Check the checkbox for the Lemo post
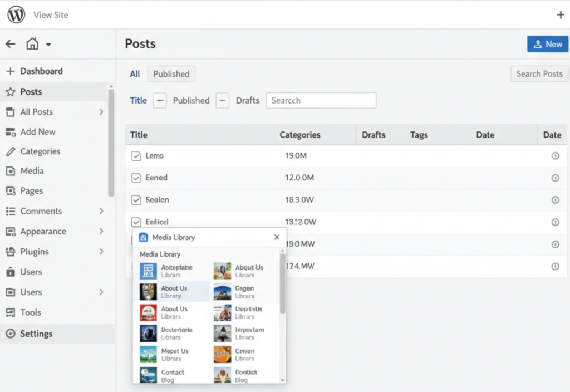This screenshot has width=570, height=392. tap(136, 156)
